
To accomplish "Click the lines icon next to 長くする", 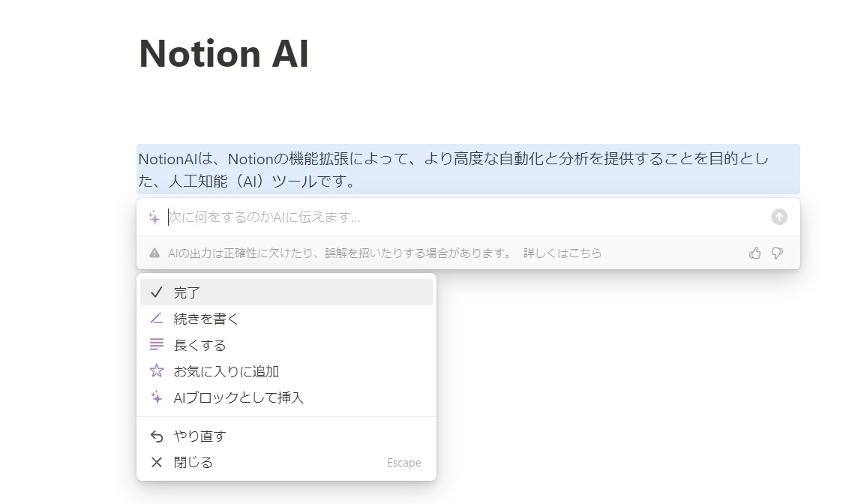I will 157,344.
